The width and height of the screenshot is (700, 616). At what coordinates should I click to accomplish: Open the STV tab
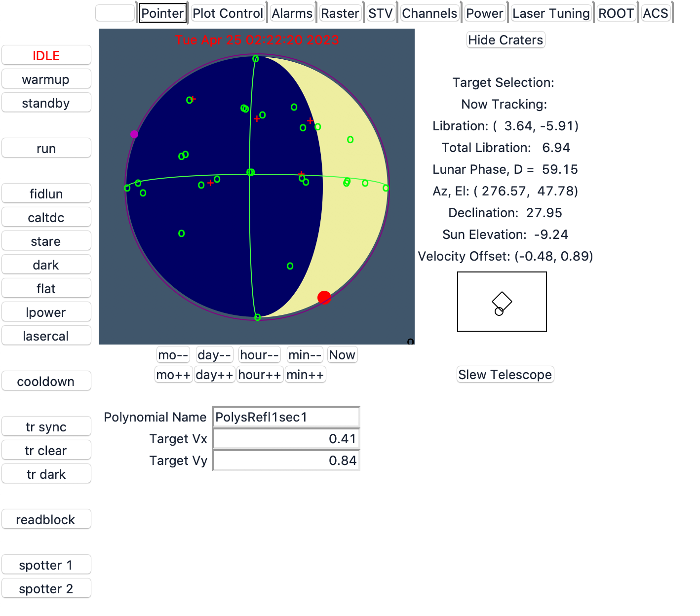tap(381, 13)
